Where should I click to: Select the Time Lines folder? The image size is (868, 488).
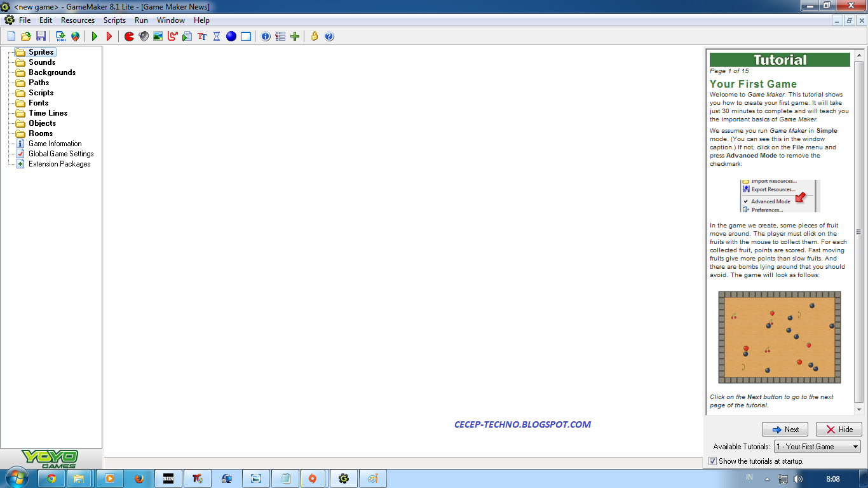(x=48, y=113)
